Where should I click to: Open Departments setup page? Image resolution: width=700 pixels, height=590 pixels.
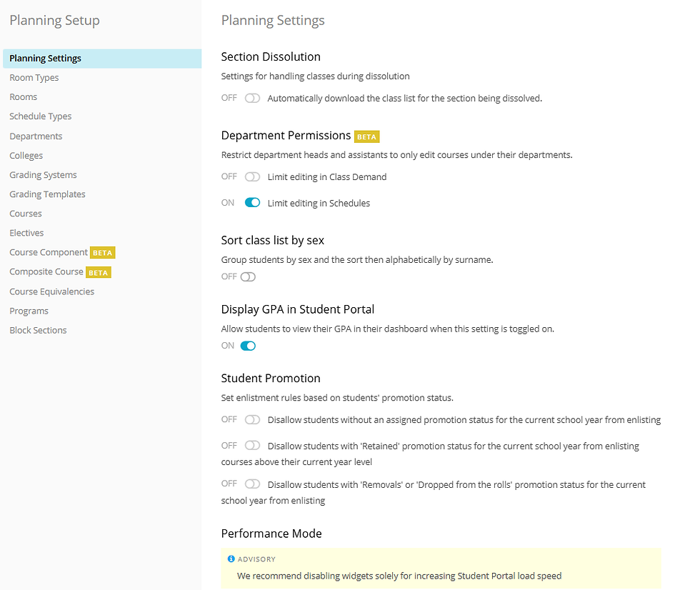tap(36, 136)
